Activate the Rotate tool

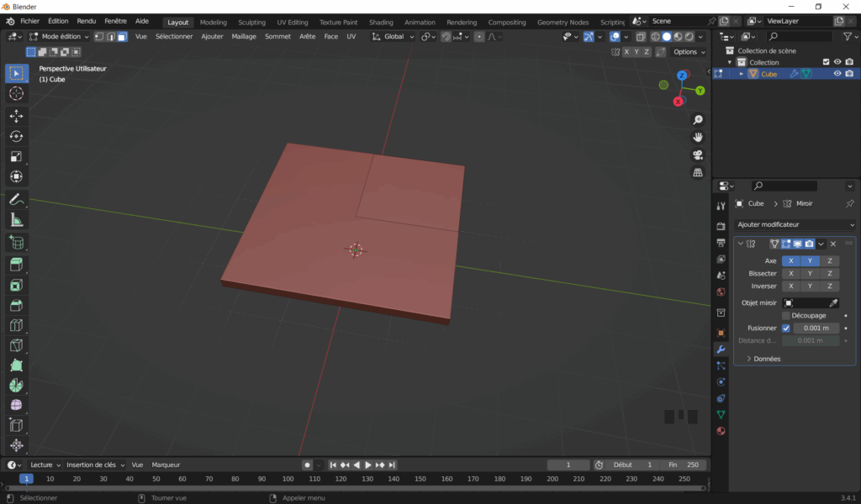(17, 136)
